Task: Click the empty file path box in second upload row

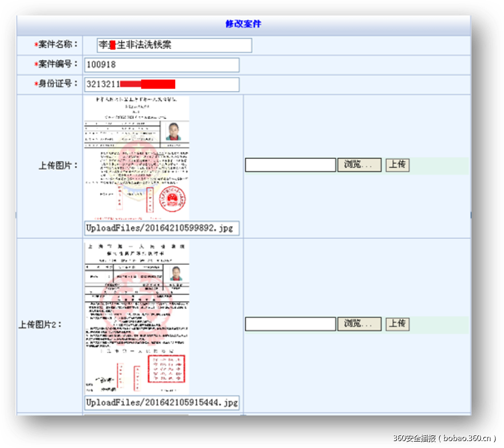Action: tap(290, 324)
